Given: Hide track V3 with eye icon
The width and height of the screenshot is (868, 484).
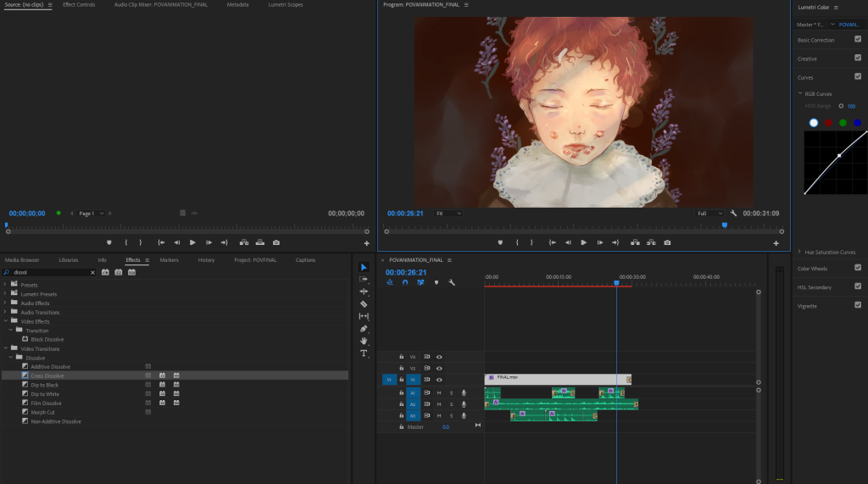Looking at the screenshot, I should tap(439, 357).
